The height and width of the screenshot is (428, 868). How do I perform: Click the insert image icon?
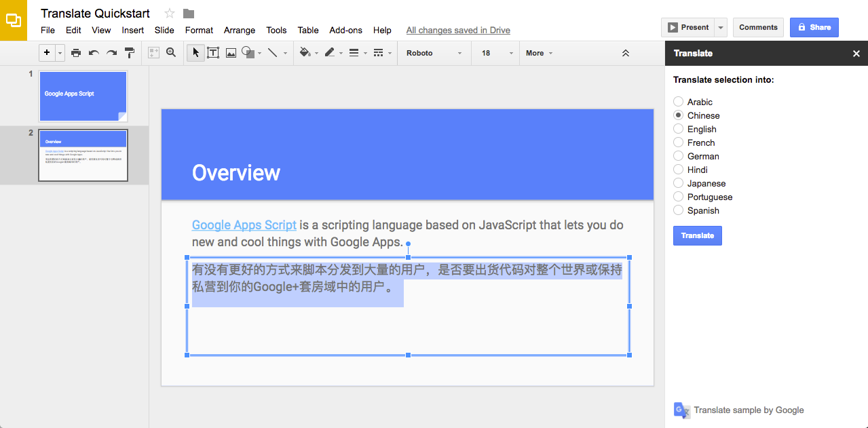[231, 53]
